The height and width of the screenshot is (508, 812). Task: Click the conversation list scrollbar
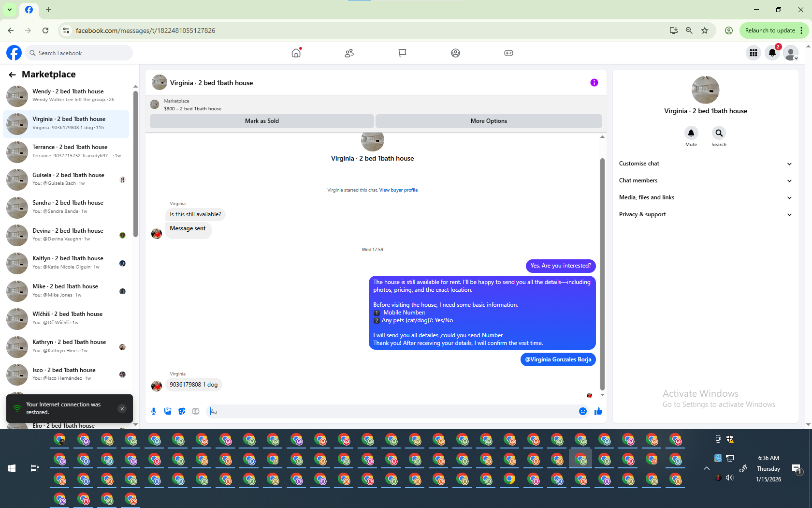135,164
